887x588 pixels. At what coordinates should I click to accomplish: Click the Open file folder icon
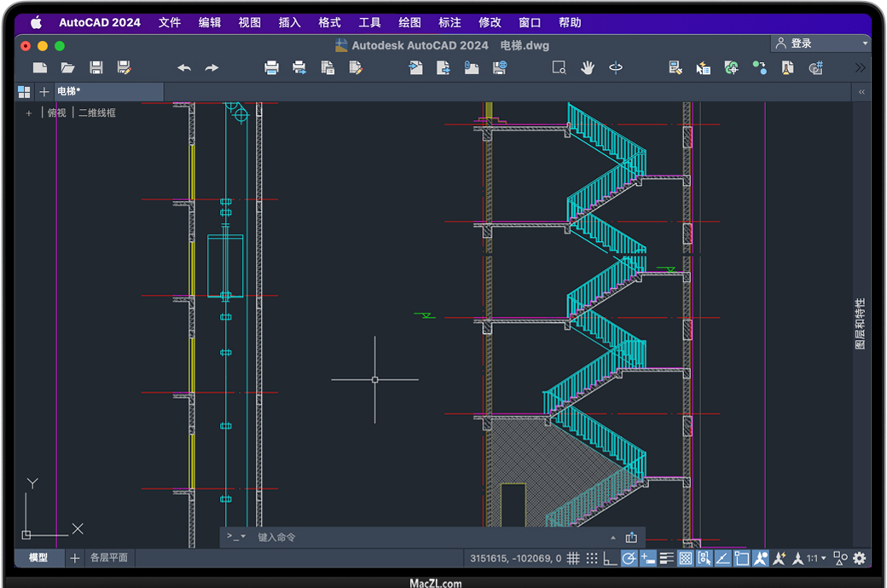click(x=68, y=67)
